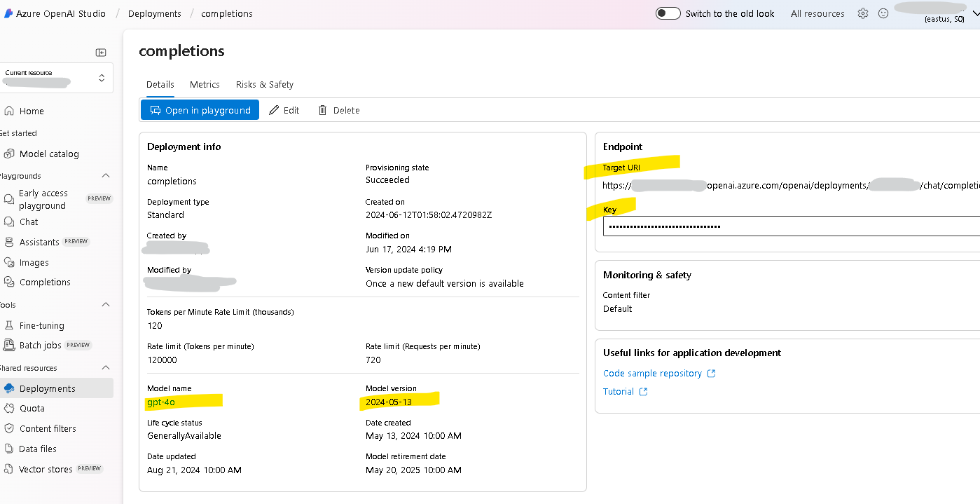This screenshot has width=980, height=504.
Task: Switch to the Risks & Safety tab
Action: [x=265, y=84]
